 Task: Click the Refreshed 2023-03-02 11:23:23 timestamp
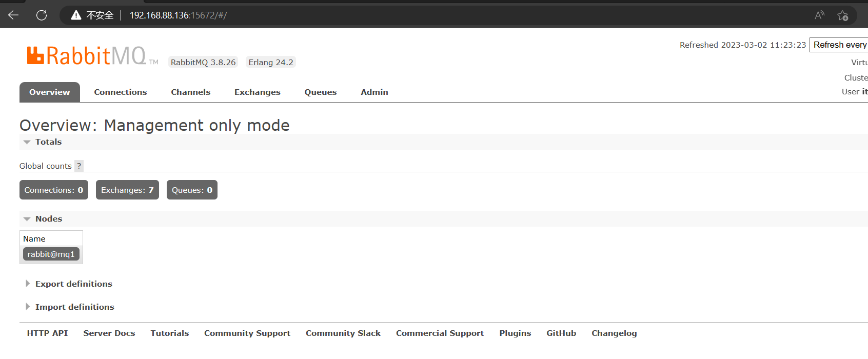743,45
